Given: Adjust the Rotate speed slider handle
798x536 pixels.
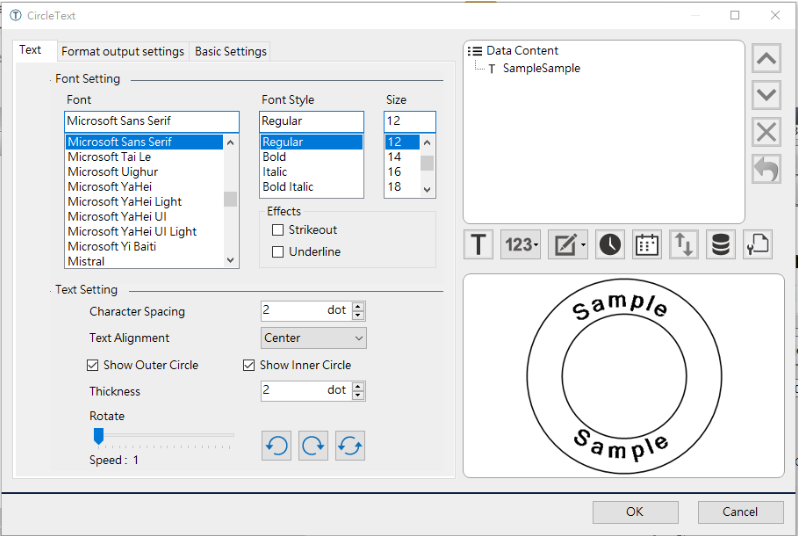Looking at the screenshot, I should 99,436.
